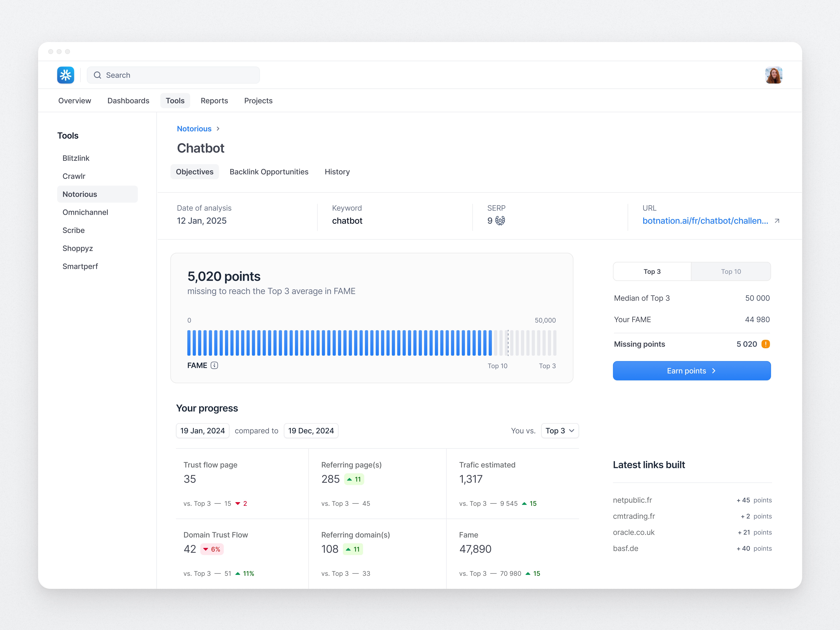
Task: Click the Referring domain(s) +11 badge
Action: [x=353, y=549]
